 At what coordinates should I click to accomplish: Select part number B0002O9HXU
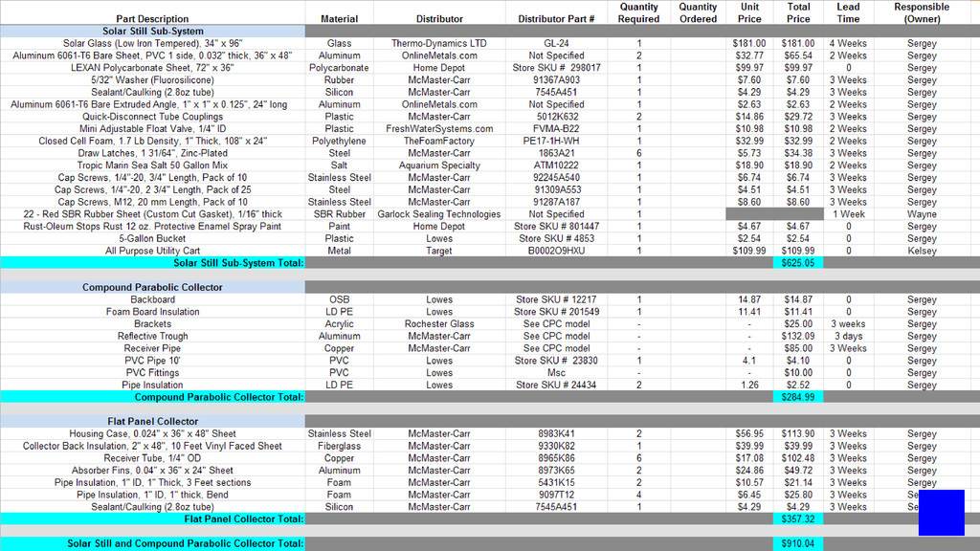click(556, 252)
